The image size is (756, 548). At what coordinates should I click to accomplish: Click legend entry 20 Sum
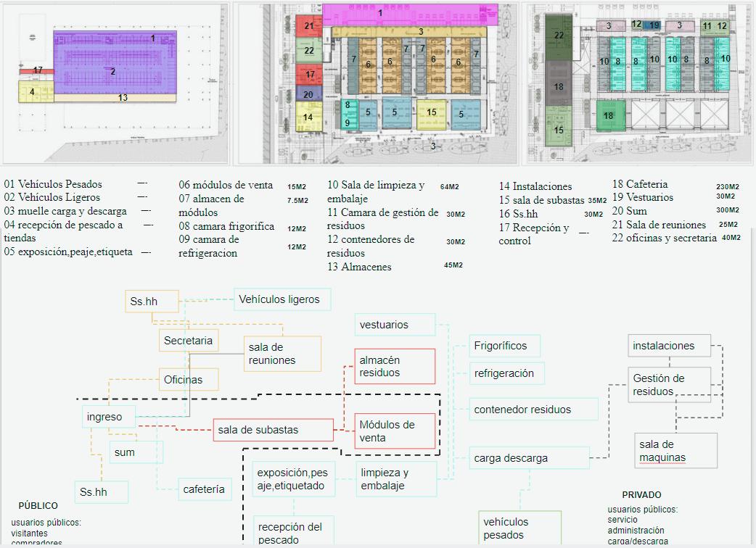click(629, 211)
